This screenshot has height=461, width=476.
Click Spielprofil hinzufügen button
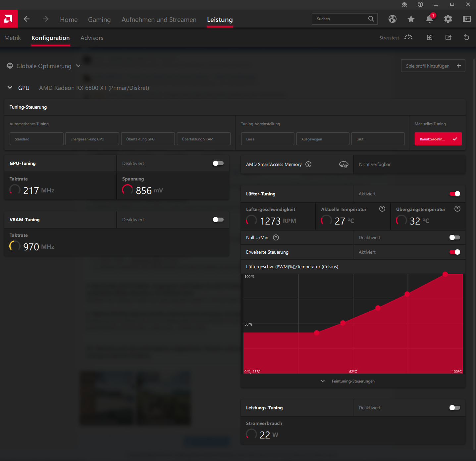point(433,66)
